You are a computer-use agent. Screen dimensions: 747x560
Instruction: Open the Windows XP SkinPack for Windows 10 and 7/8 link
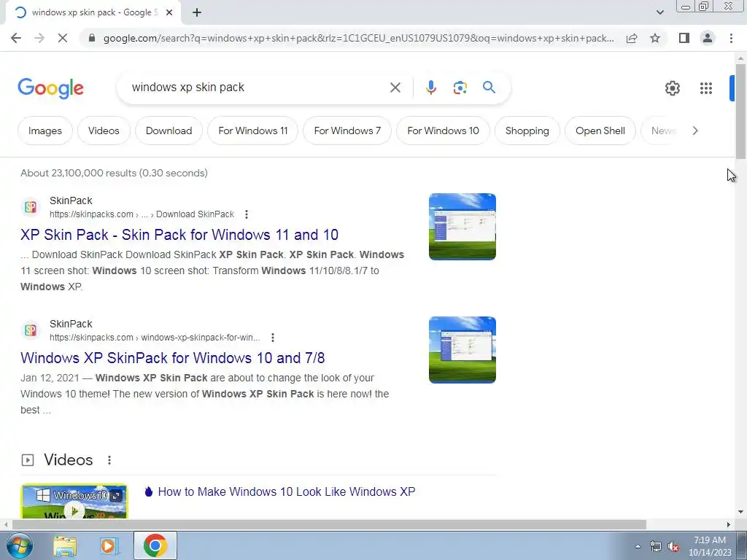172,358
